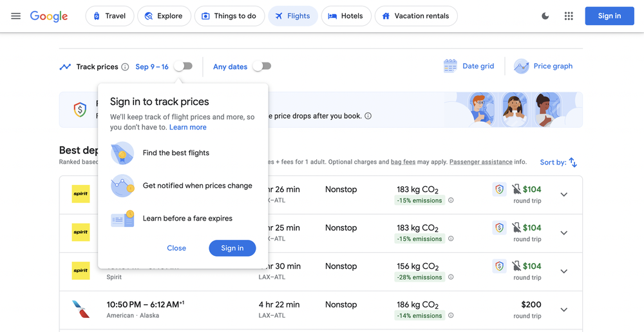Click the price guarantee shield icon in banner
The height and width of the screenshot is (332, 644).
[x=80, y=110]
